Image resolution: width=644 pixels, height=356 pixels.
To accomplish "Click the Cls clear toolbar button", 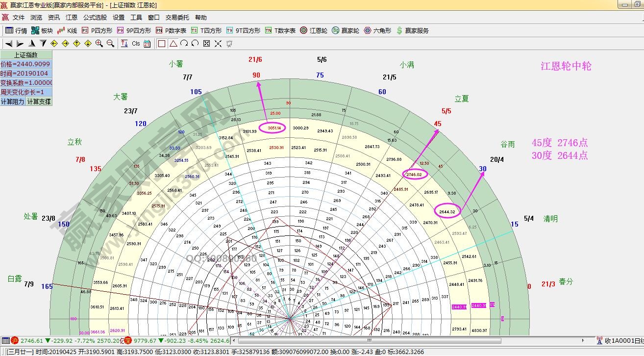I will pyautogui.click(x=136, y=44).
